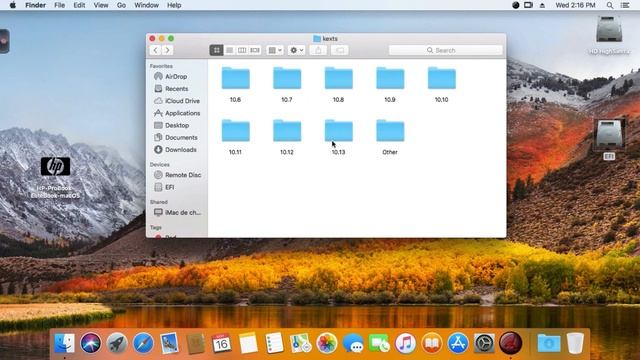Open the 10.8 folder
The width and height of the screenshot is (640, 360).
pos(338,78)
